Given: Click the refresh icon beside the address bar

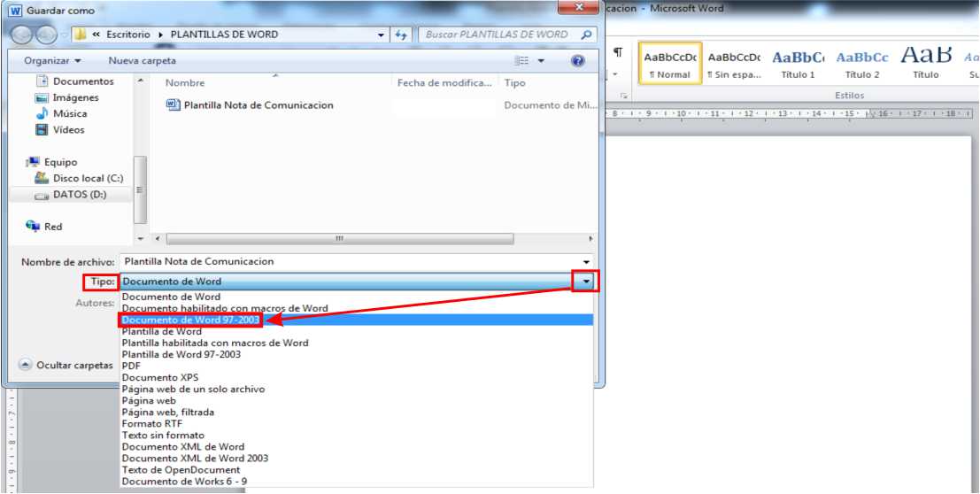Looking at the screenshot, I should pyautogui.click(x=401, y=35).
